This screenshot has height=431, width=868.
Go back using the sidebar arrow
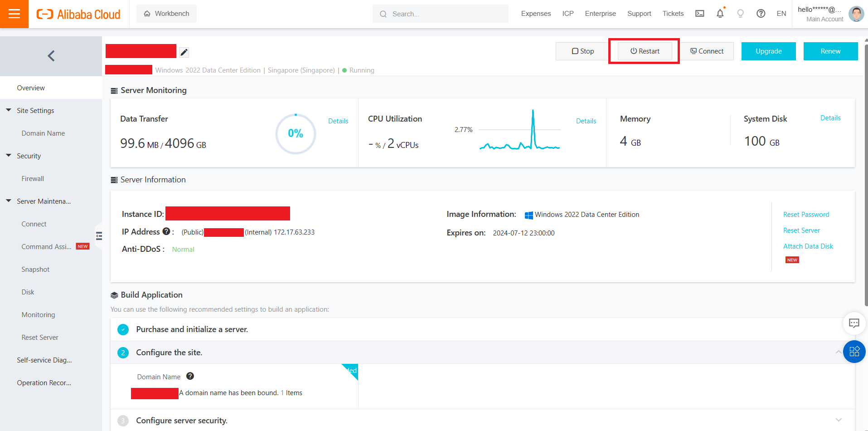click(x=51, y=56)
